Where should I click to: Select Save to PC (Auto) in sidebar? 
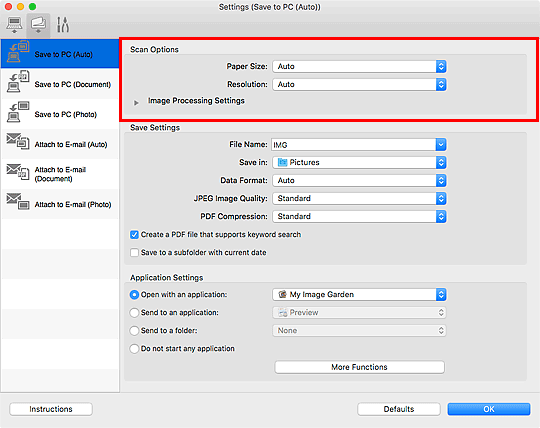pos(60,53)
